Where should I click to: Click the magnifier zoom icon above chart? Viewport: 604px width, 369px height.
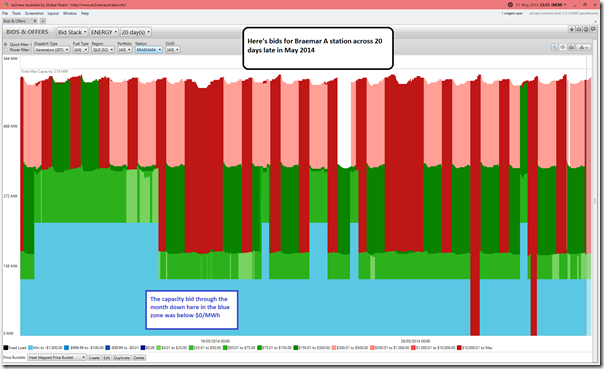pyautogui.click(x=555, y=47)
